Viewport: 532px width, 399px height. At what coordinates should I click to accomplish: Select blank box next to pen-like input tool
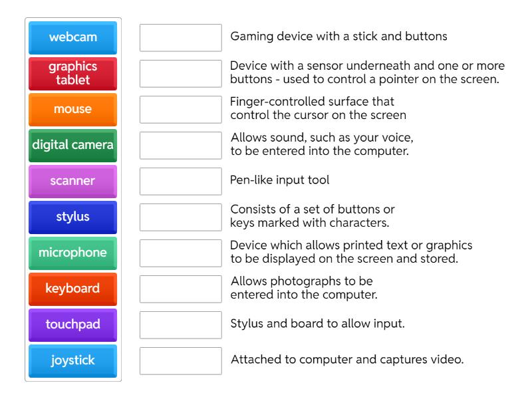pos(181,182)
